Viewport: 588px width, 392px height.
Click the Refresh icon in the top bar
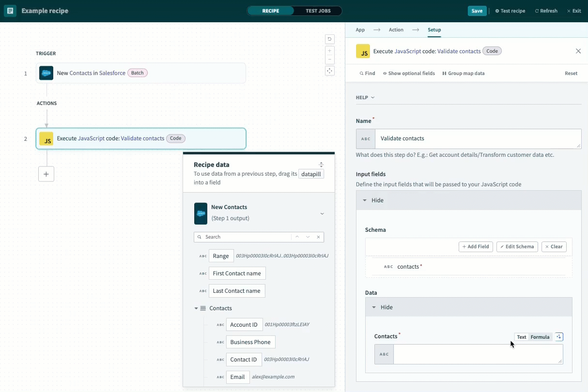[x=546, y=10]
